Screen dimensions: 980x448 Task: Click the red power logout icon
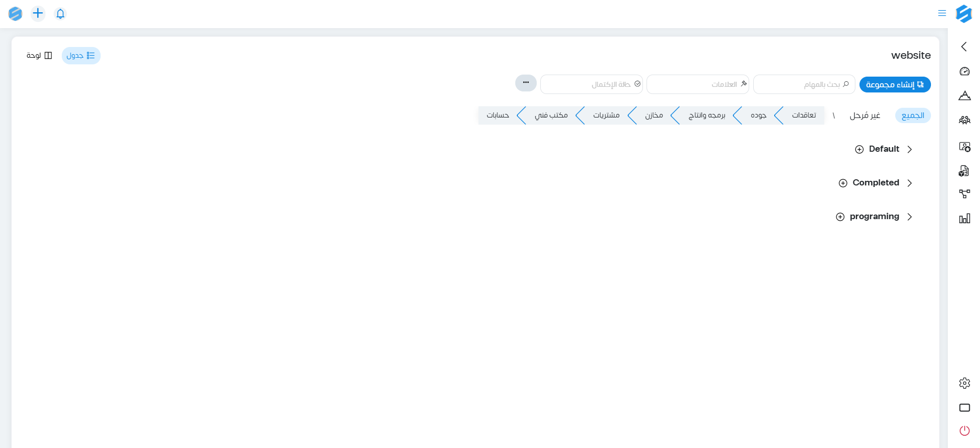964,431
